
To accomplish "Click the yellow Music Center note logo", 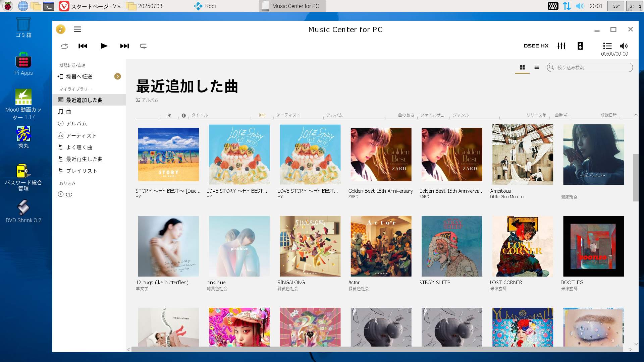I will pos(61,29).
